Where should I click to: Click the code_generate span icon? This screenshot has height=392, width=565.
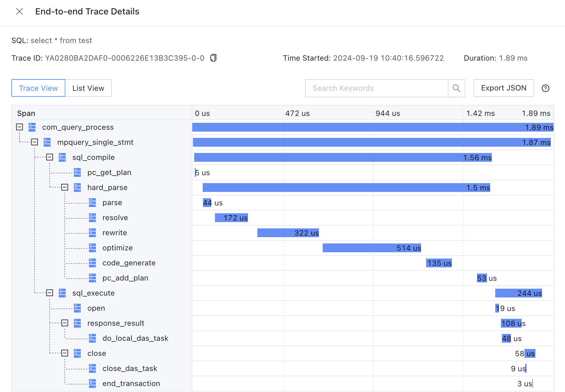tap(92, 263)
